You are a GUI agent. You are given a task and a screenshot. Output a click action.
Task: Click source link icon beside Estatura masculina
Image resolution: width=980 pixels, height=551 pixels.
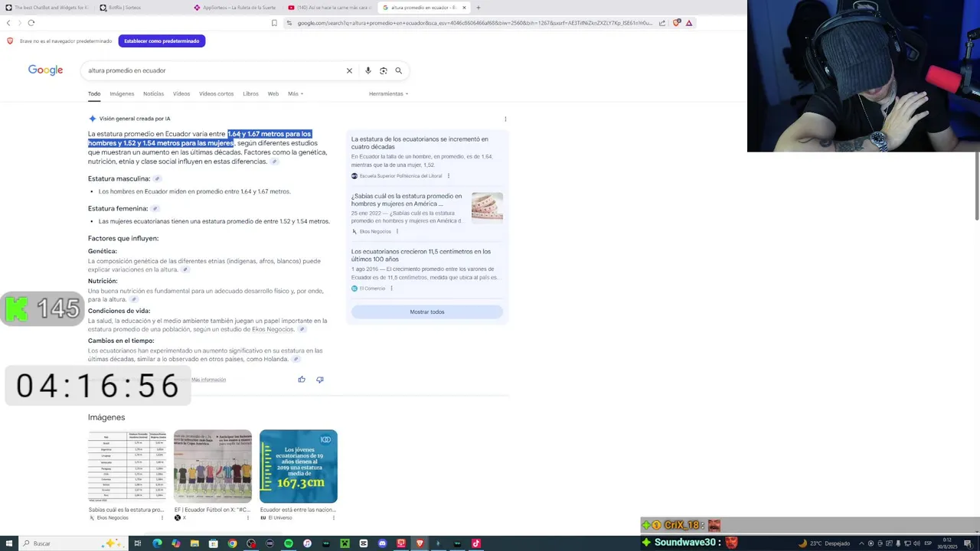click(x=157, y=178)
